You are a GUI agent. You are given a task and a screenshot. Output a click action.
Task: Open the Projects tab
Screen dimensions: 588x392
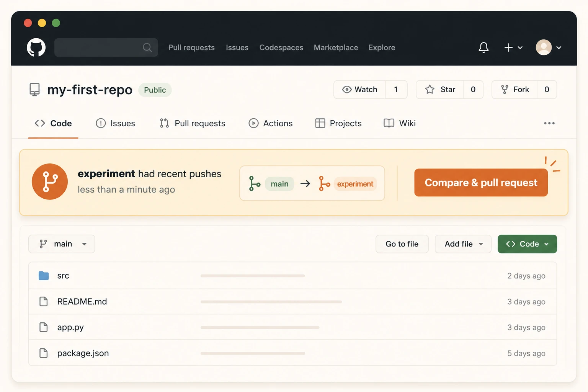pos(338,123)
